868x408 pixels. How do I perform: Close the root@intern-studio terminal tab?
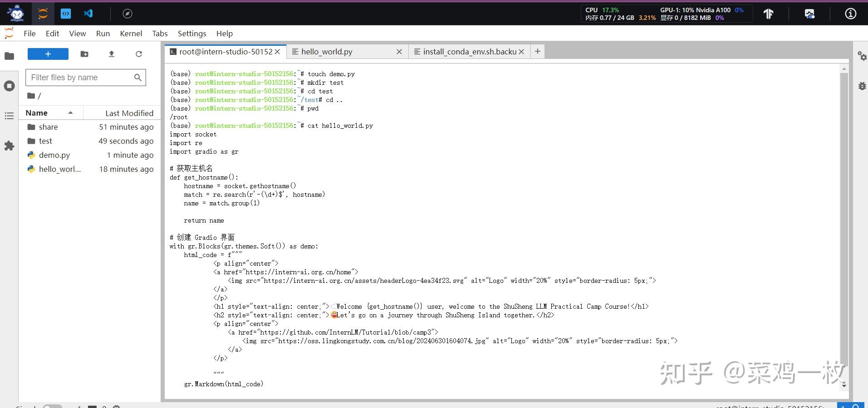pyautogui.click(x=277, y=52)
